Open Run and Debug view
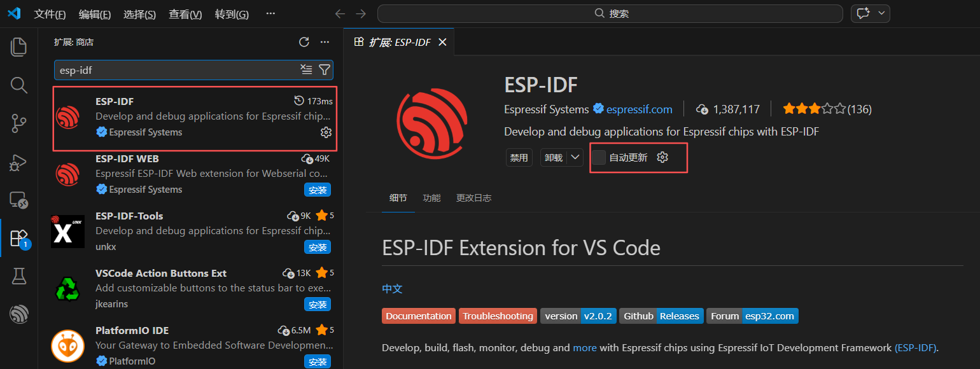980x369 pixels. [x=19, y=162]
